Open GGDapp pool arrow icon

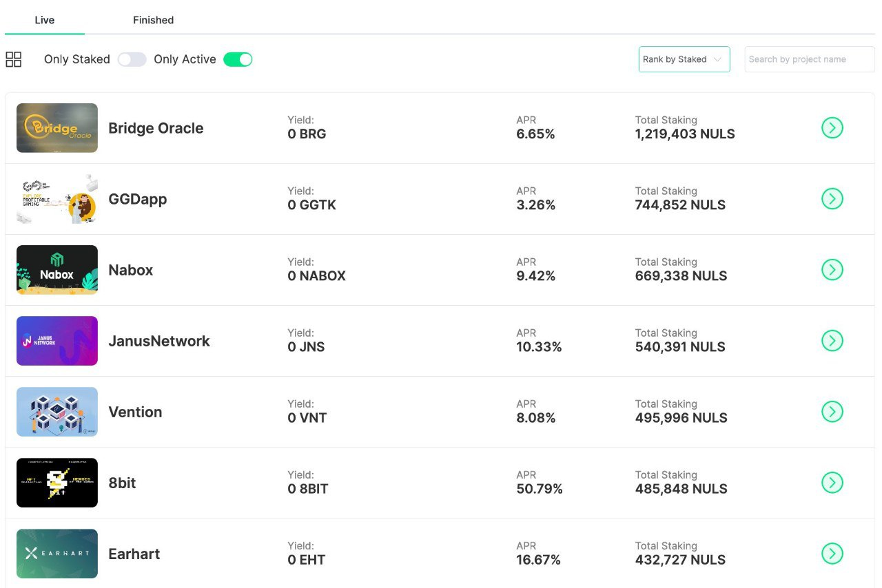coord(832,199)
